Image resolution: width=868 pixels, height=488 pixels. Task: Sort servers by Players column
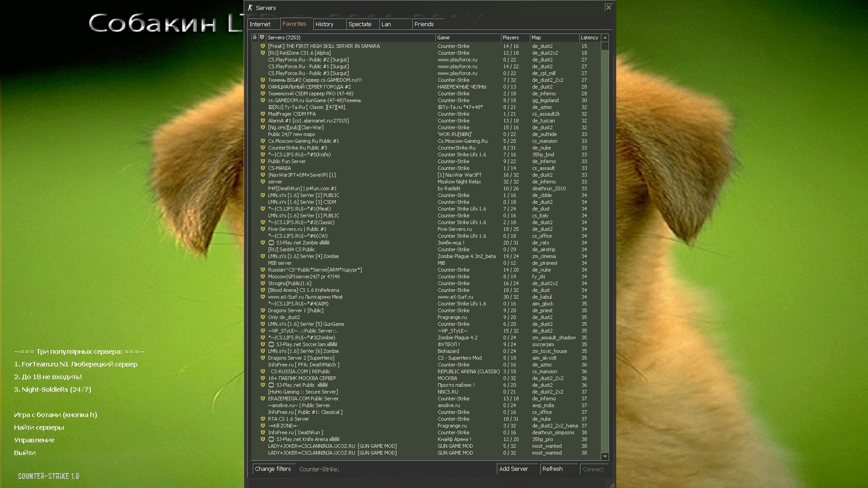point(515,38)
